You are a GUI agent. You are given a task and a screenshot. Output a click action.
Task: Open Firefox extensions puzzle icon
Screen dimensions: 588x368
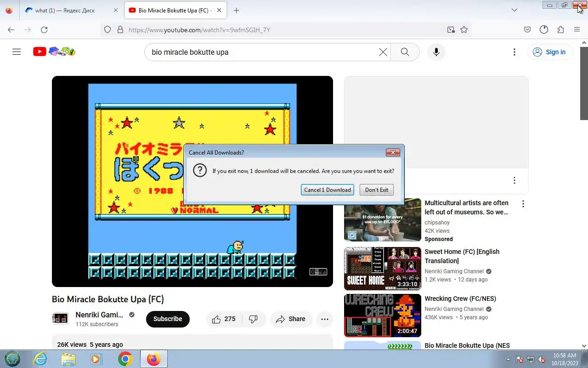tap(560, 29)
